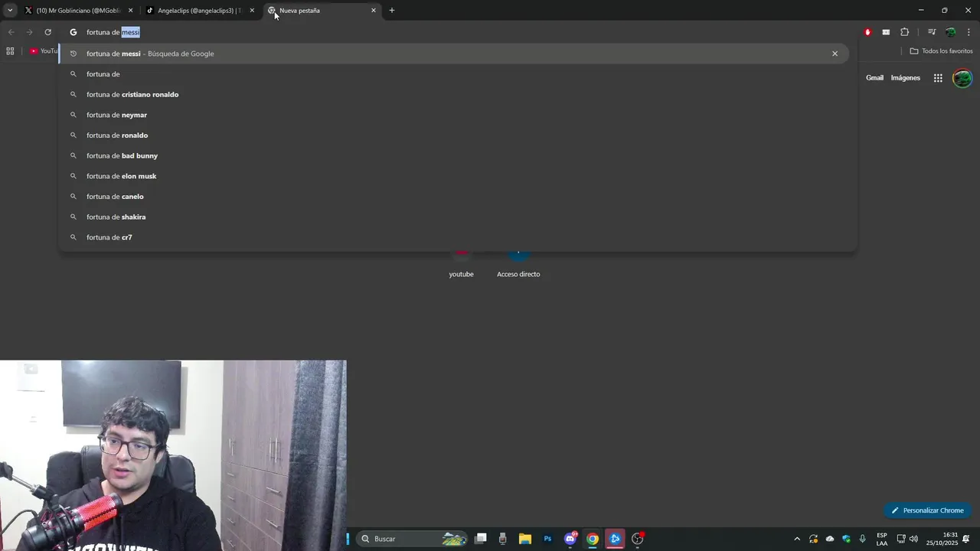Close the Nueva pestaña tab
Viewport: 980px width, 551px height.
(374, 11)
